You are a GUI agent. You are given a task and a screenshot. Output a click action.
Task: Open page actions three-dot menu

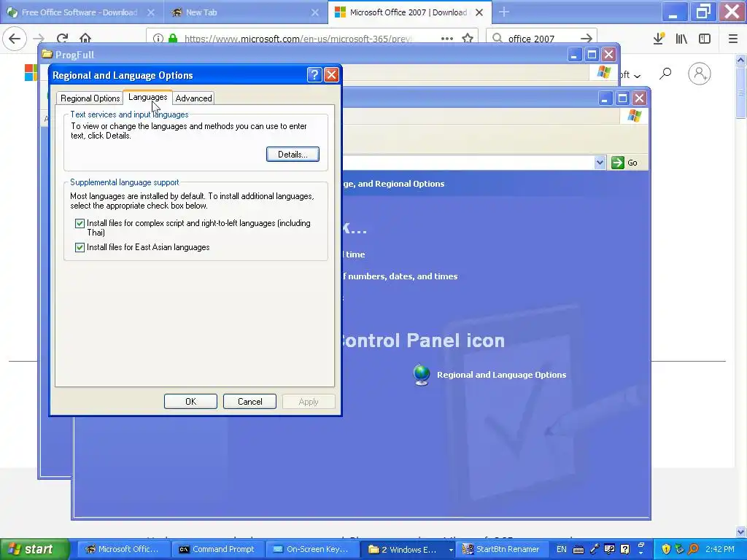tap(447, 38)
